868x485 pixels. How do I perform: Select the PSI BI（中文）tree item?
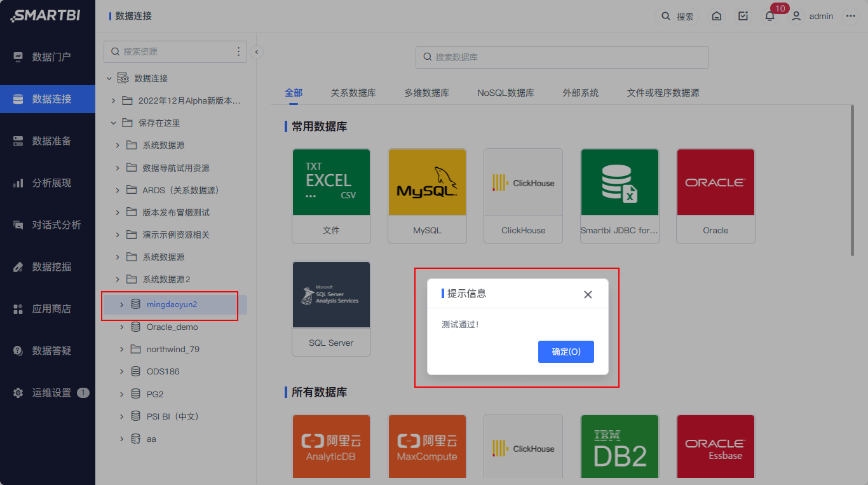pos(175,416)
